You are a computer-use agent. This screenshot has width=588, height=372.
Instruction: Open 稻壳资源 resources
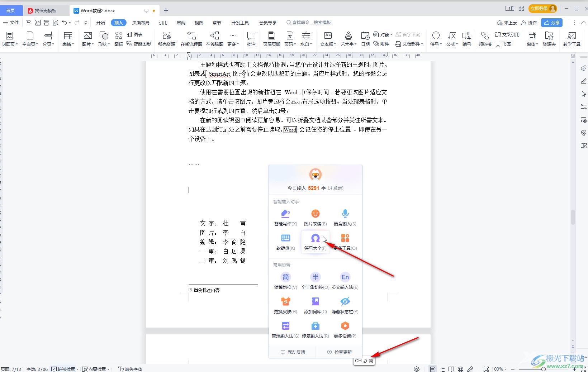(167, 39)
